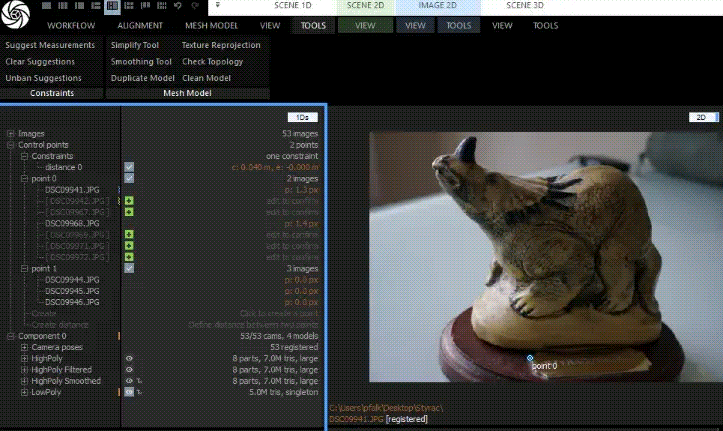This screenshot has height=431, width=723.
Task: Open the WORKFLOW ribbon tab
Action: pos(72,25)
